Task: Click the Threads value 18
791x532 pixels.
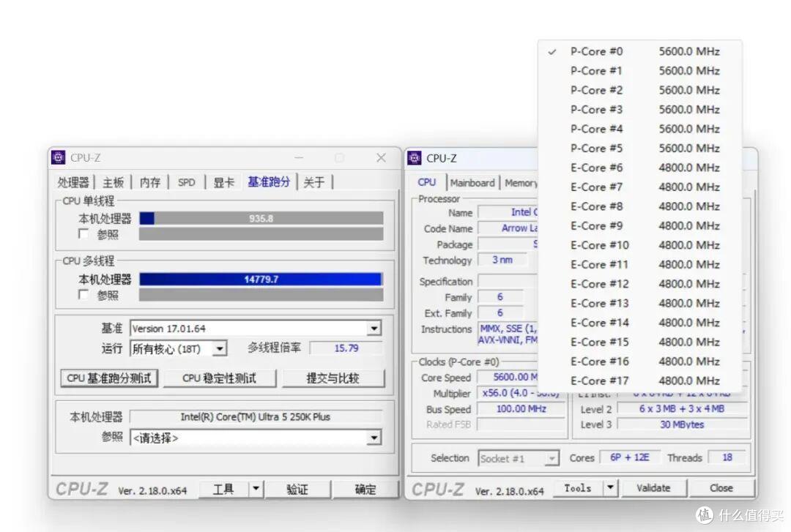Action: pos(727,457)
